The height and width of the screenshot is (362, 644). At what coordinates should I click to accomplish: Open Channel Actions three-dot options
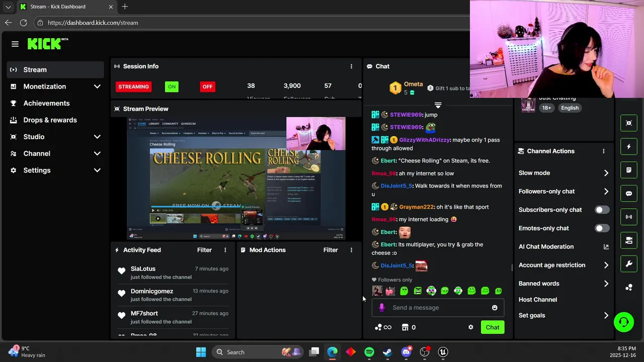click(x=604, y=151)
